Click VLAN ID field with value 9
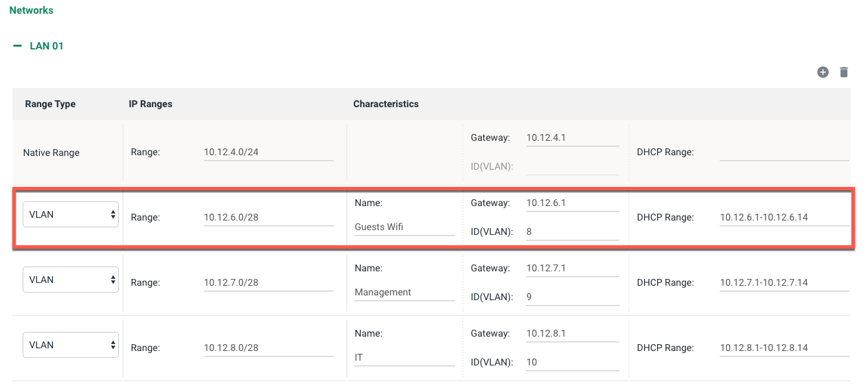The image size is (868, 384). pos(572,297)
